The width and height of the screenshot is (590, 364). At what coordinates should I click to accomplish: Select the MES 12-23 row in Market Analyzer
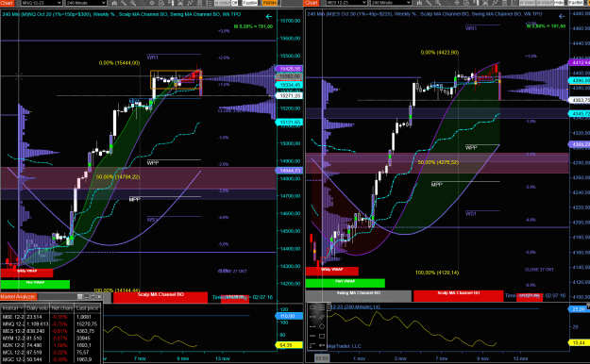coord(50,331)
